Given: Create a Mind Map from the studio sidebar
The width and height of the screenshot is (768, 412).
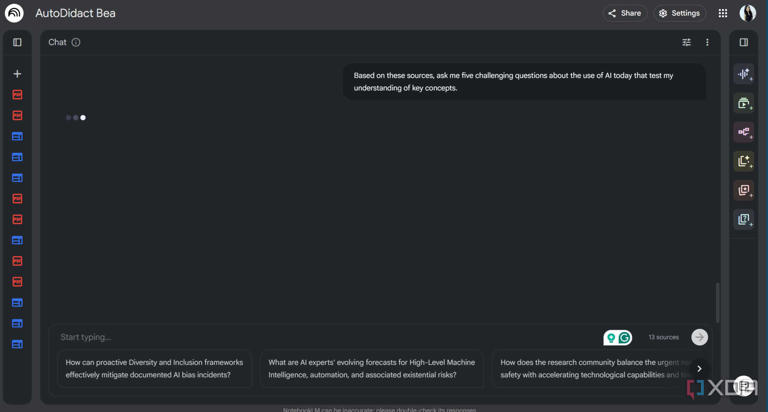Looking at the screenshot, I should (x=744, y=132).
